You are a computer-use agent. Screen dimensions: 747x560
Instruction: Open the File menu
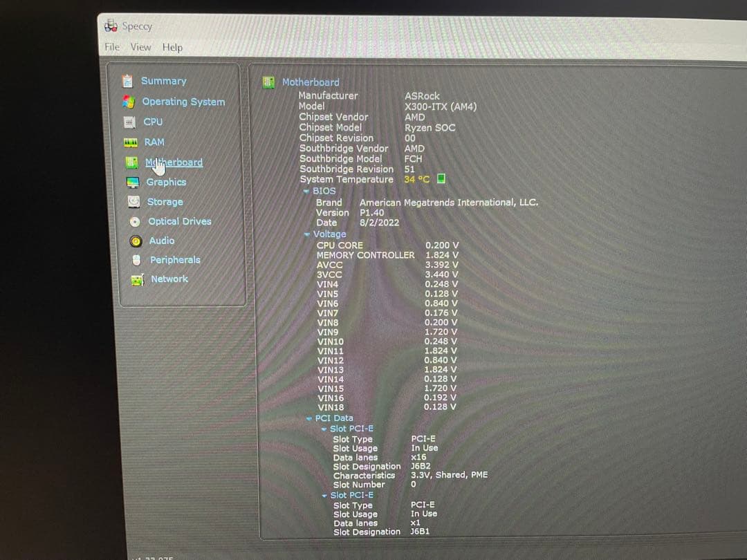[111, 48]
